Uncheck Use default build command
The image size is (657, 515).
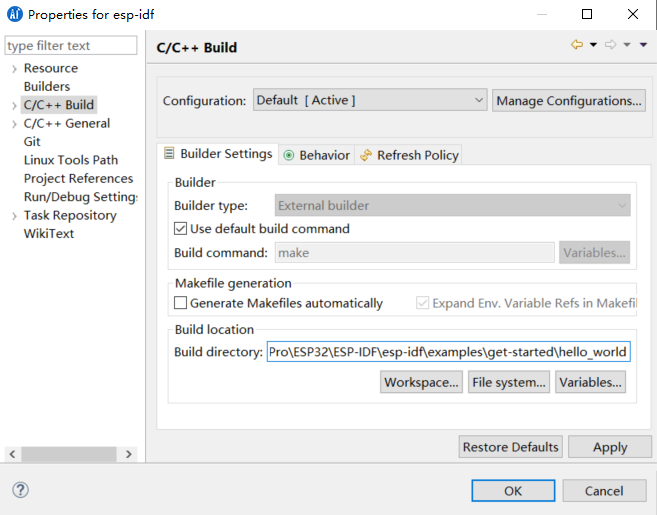point(181,229)
